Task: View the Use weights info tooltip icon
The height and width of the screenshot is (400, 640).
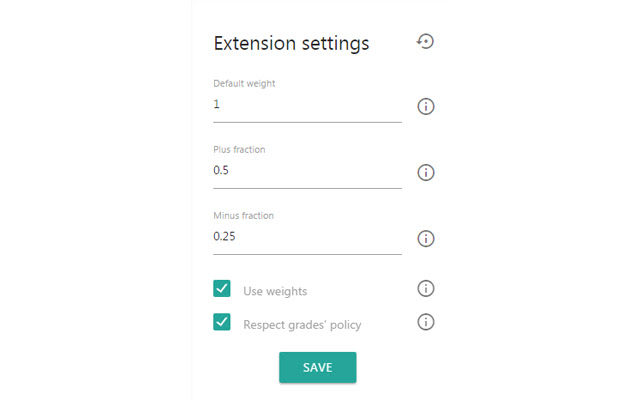Action: 426,289
